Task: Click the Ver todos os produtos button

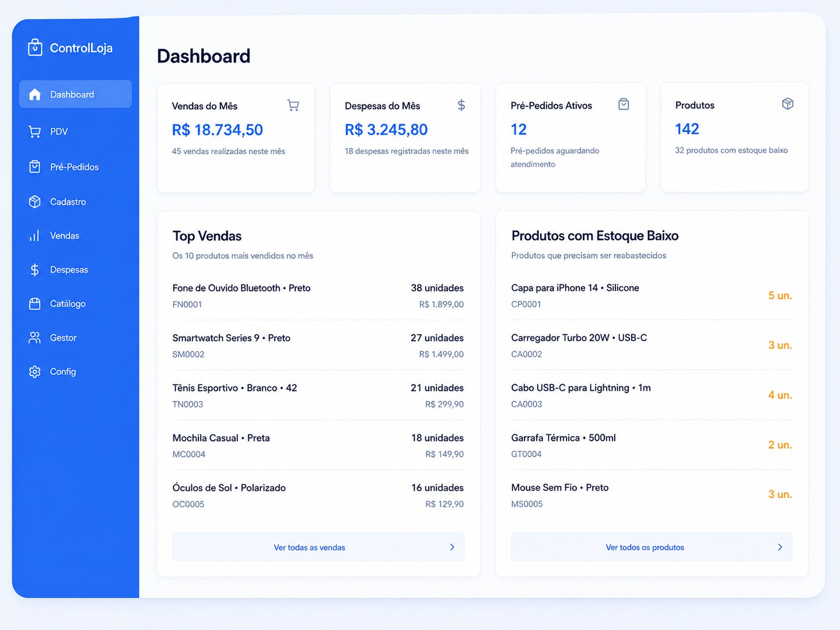Action: (x=651, y=547)
